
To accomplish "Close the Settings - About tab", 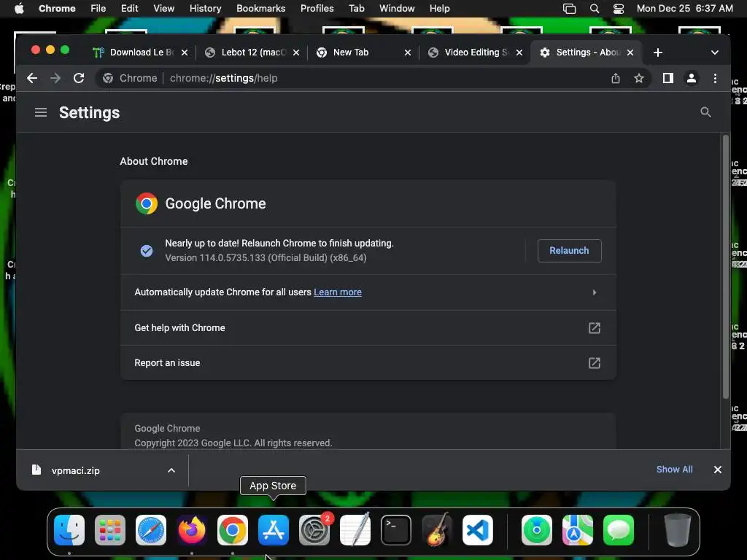I will pyautogui.click(x=630, y=52).
